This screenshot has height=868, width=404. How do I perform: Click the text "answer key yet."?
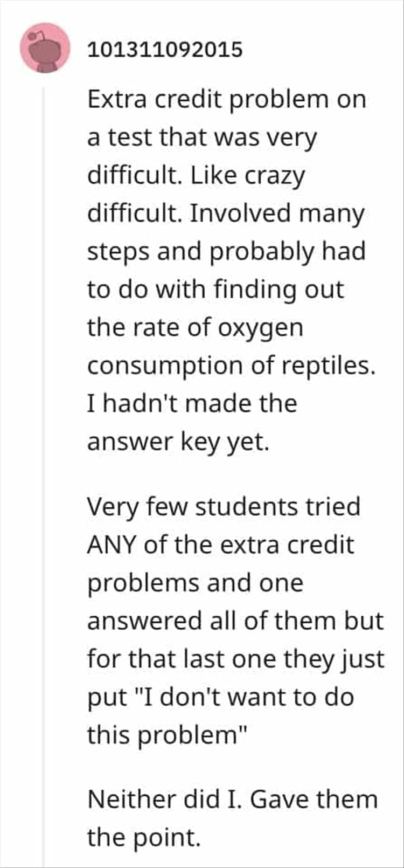(178, 442)
